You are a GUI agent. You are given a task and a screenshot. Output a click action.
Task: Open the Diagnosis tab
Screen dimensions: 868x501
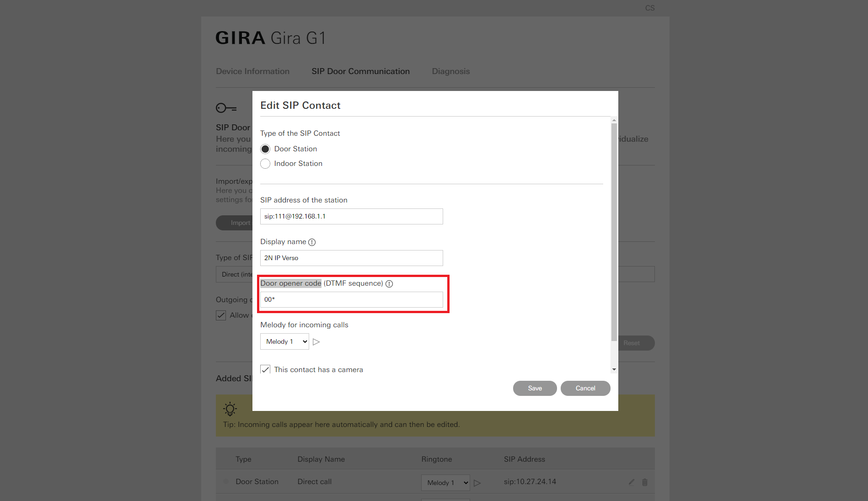pos(450,71)
